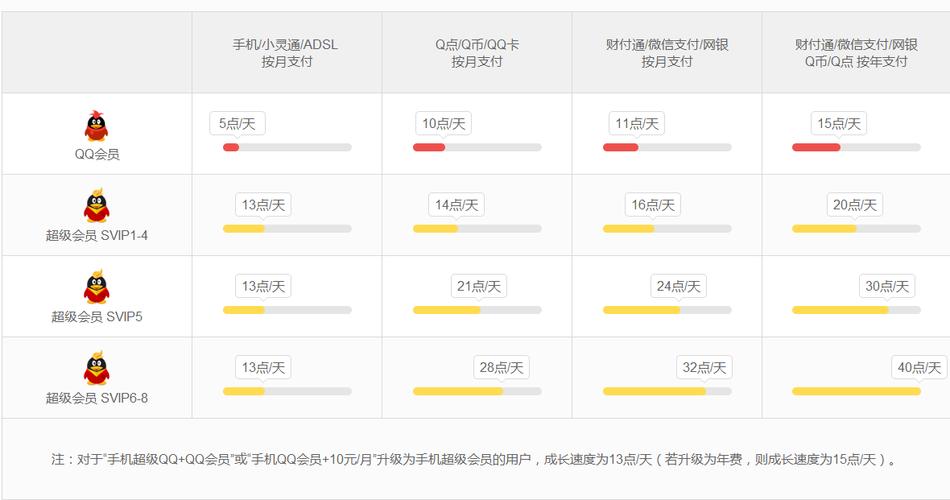Click the red 15点/天 progress bar
The image size is (950, 500).
coord(856,147)
